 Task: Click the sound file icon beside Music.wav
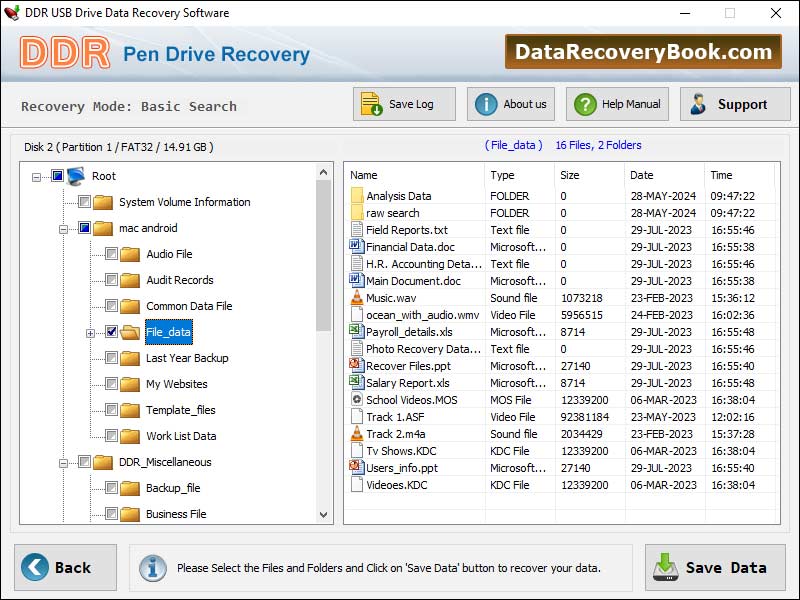click(356, 297)
